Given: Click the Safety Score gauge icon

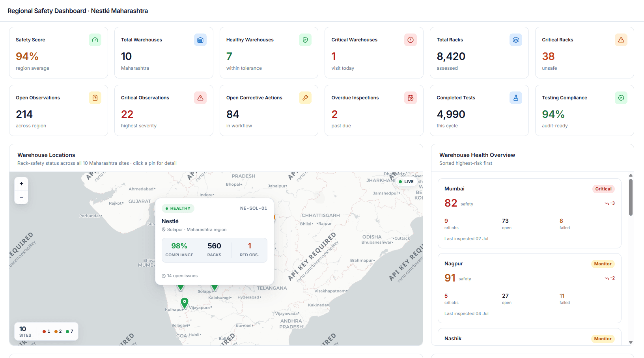Looking at the screenshot, I should pos(95,40).
